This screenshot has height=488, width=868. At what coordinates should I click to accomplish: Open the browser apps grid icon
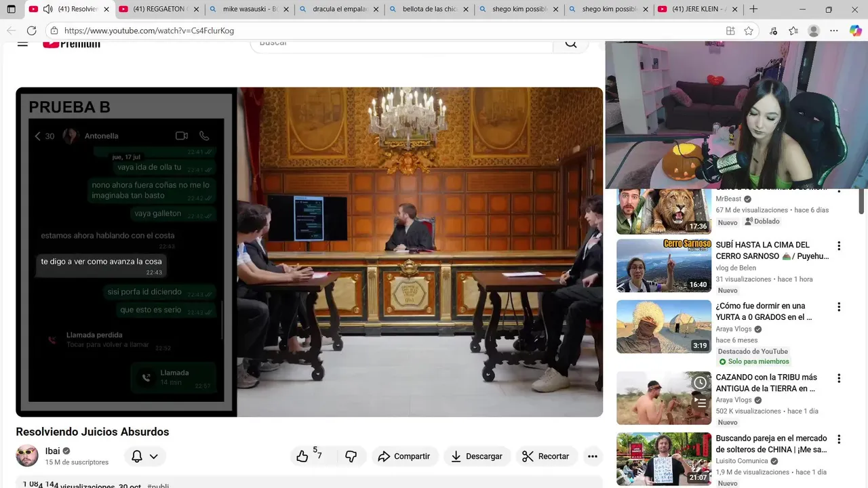tap(730, 30)
